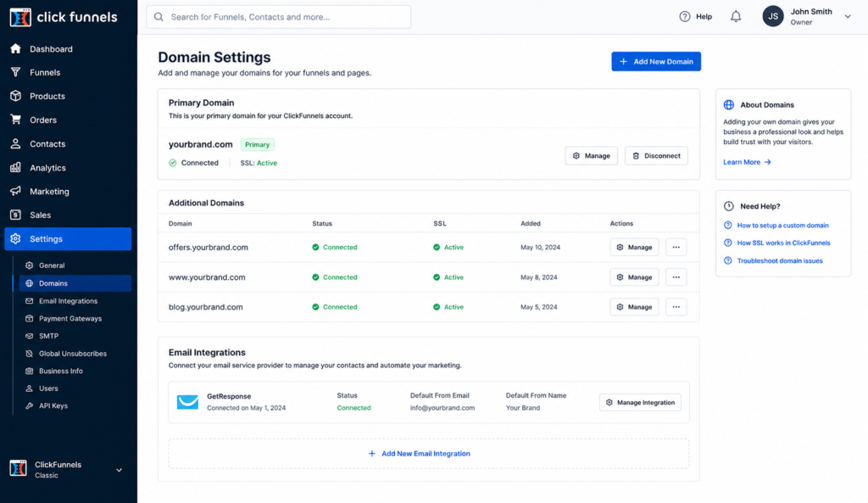Open Orders in the sidebar

(68, 120)
